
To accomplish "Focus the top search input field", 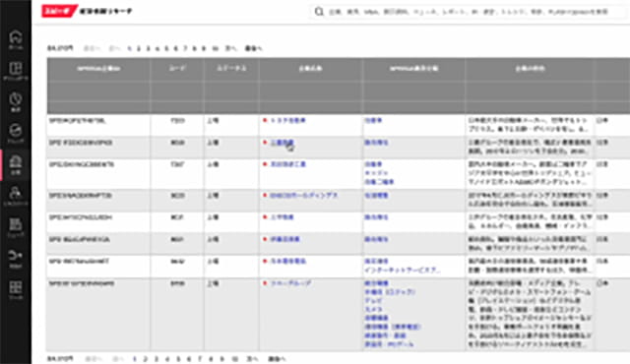I will point(469,12).
